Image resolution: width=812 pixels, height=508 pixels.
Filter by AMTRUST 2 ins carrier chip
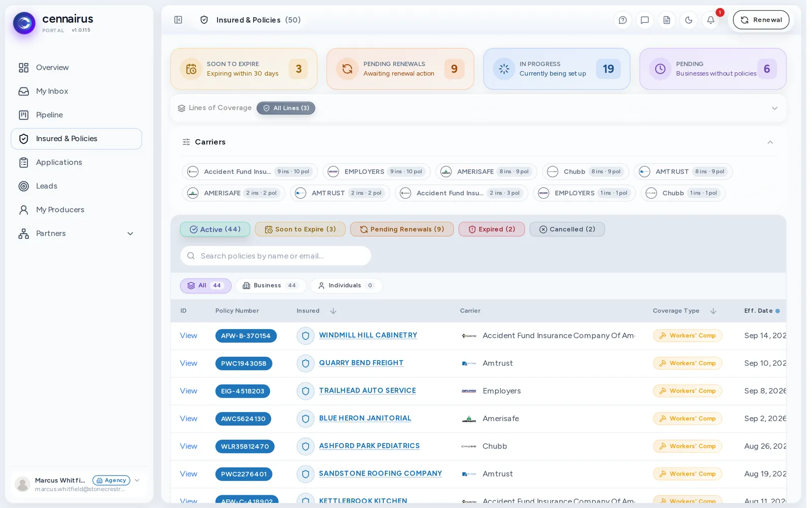pos(340,193)
